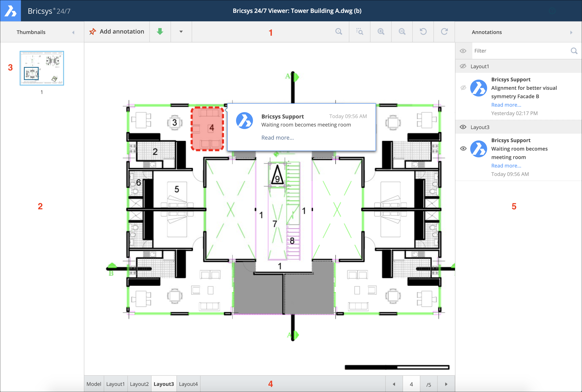The height and width of the screenshot is (392, 582).
Task: Switch to Layout4 tab
Action: [x=188, y=384]
